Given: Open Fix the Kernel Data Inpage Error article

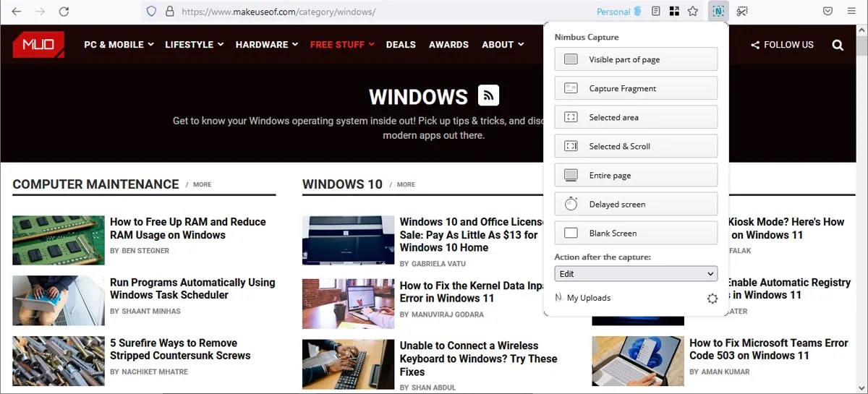Looking at the screenshot, I should [472, 292].
